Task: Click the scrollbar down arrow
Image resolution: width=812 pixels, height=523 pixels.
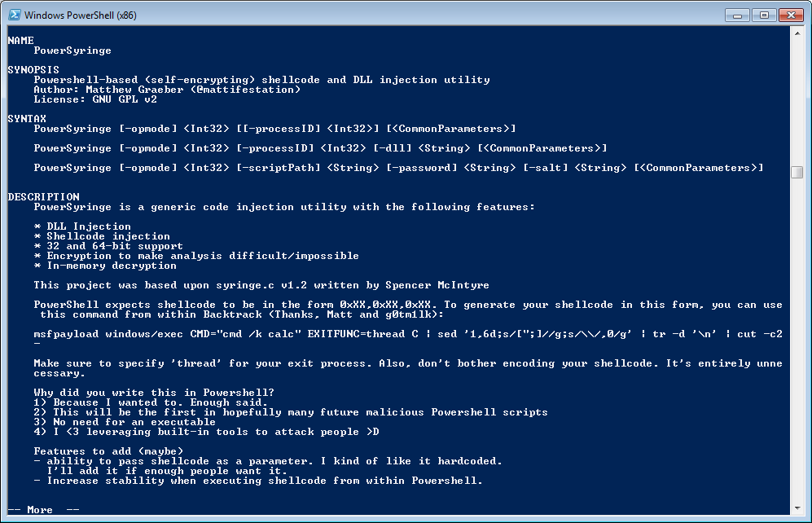Action: click(x=797, y=508)
